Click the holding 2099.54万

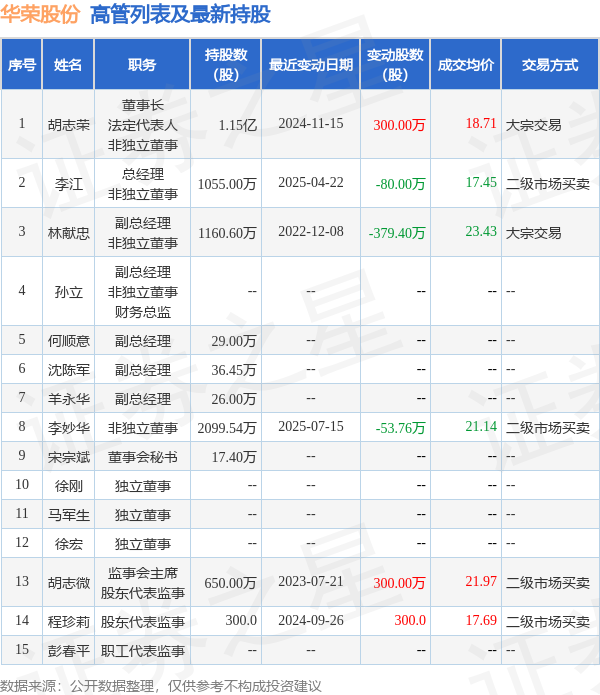227,428
